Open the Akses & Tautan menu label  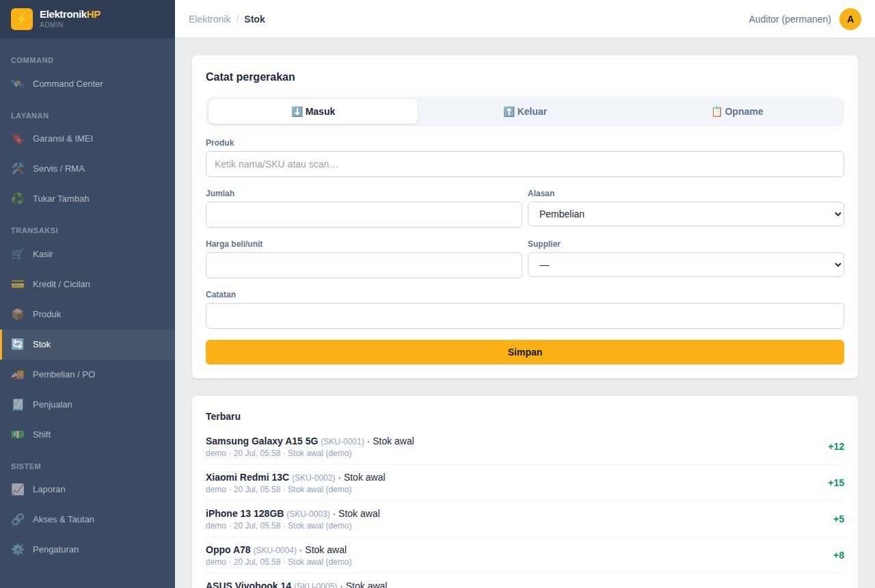64,520
